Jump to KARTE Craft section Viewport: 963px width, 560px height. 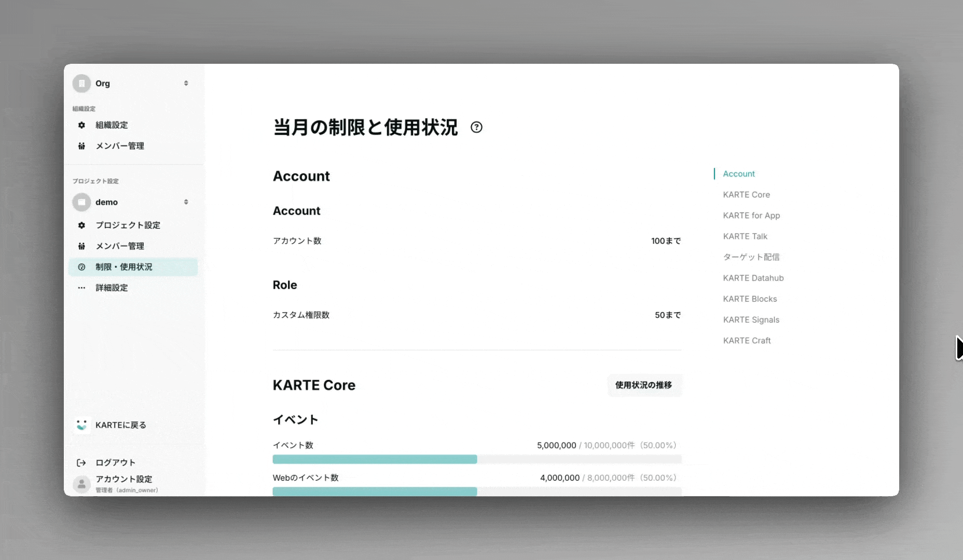(x=747, y=341)
